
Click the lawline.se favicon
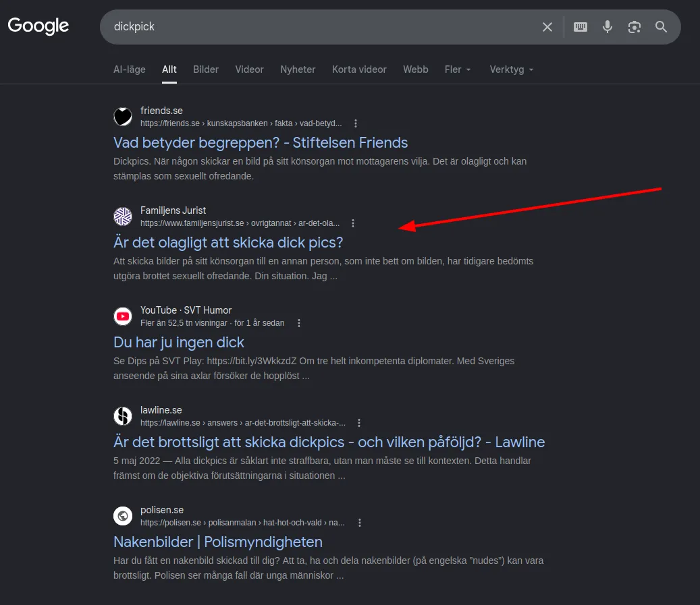point(123,416)
